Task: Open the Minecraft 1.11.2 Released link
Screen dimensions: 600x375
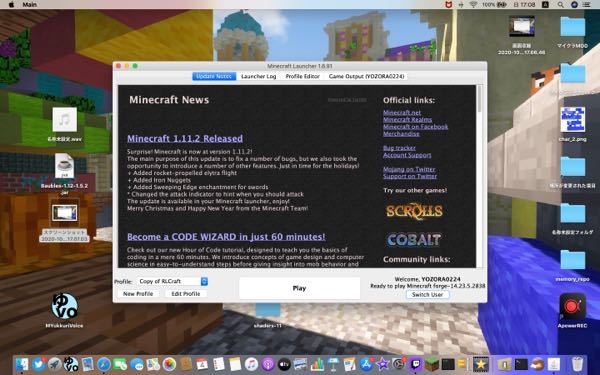Action: 185,139
